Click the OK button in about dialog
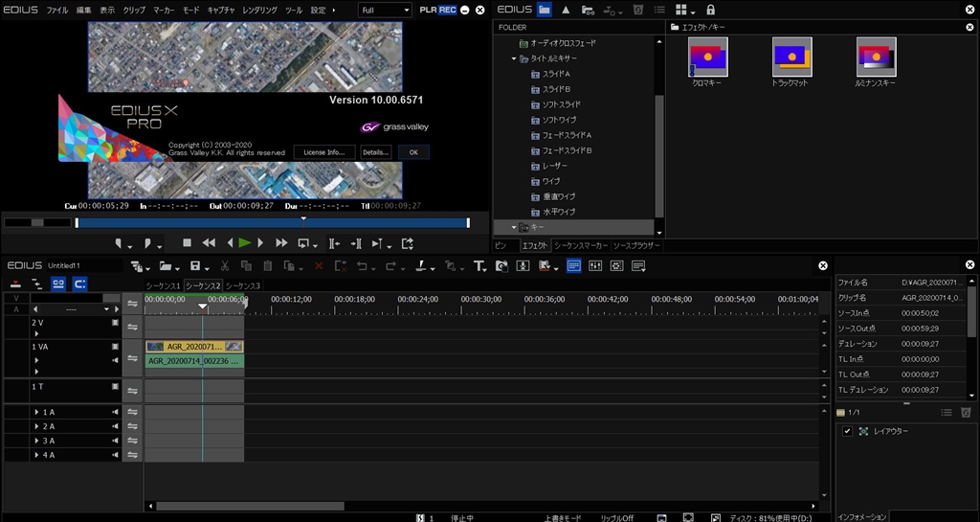This screenshot has width=980, height=522. tap(413, 152)
